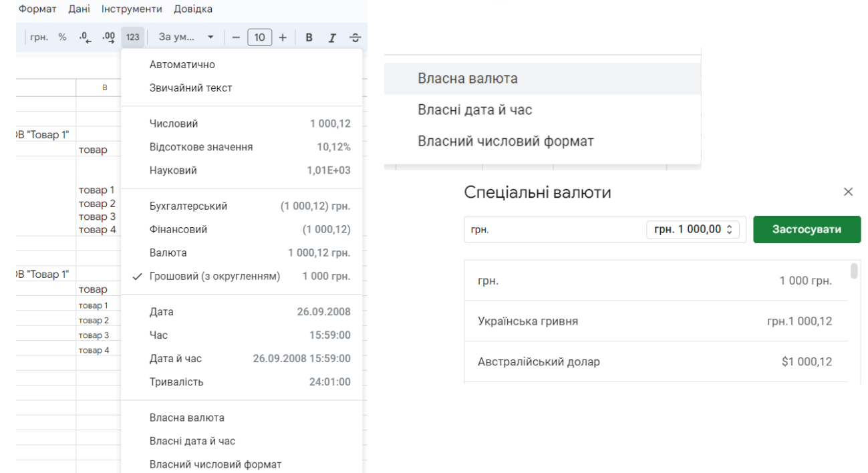
Task: Close the Спеціальні валюти dialog
Action: tap(848, 192)
